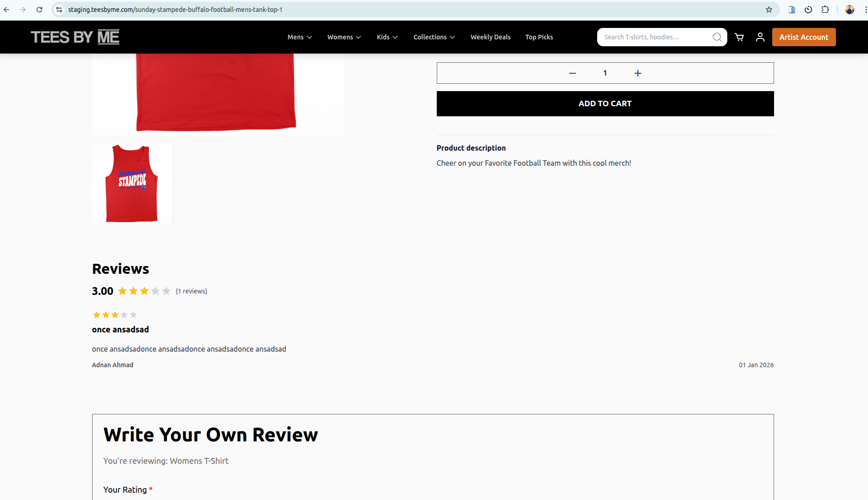Expand the Womens dropdown menu
The height and width of the screenshot is (500, 868).
[x=344, y=37]
